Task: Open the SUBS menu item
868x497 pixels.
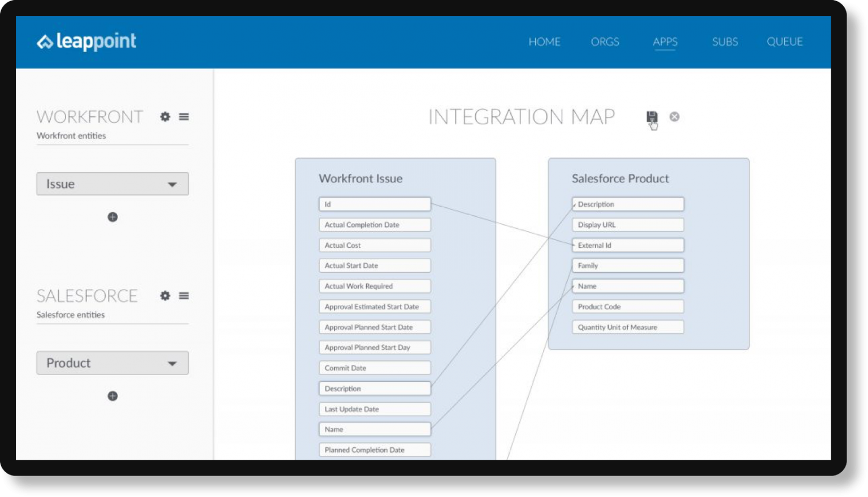Action: pos(724,42)
